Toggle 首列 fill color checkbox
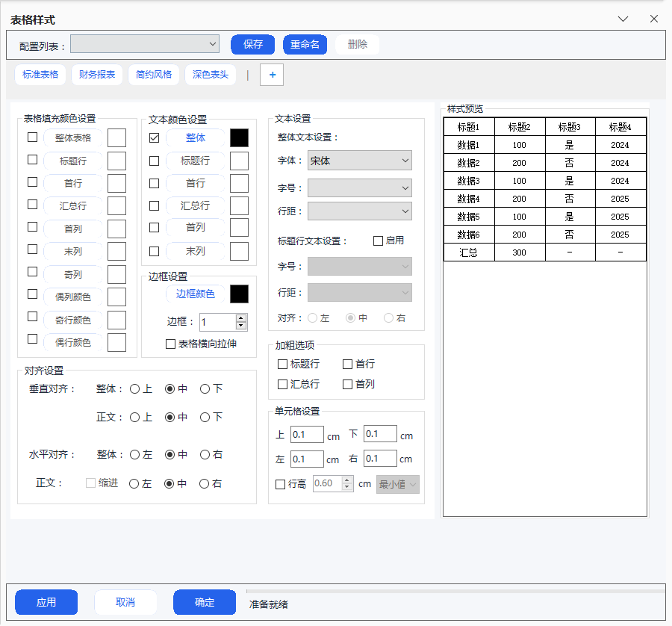 [32, 227]
